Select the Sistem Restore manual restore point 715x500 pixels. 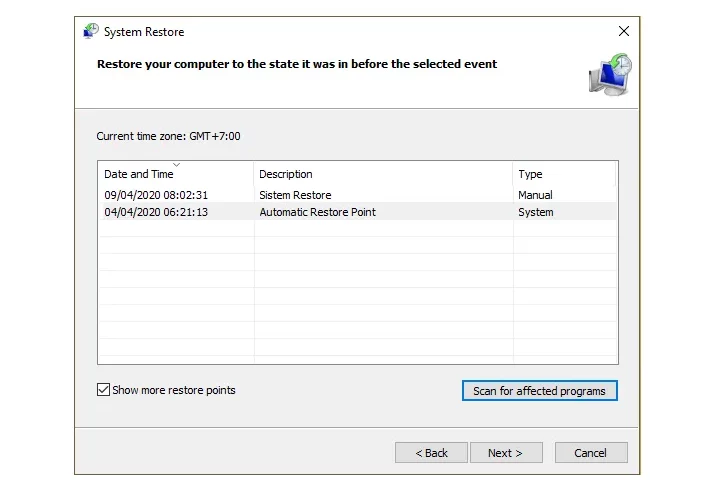[358, 195]
